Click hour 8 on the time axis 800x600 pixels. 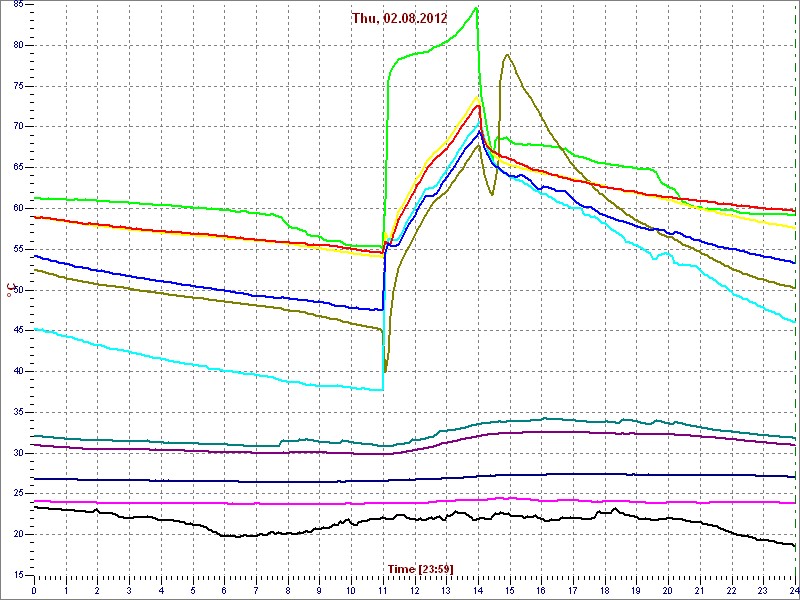click(x=288, y=590)
